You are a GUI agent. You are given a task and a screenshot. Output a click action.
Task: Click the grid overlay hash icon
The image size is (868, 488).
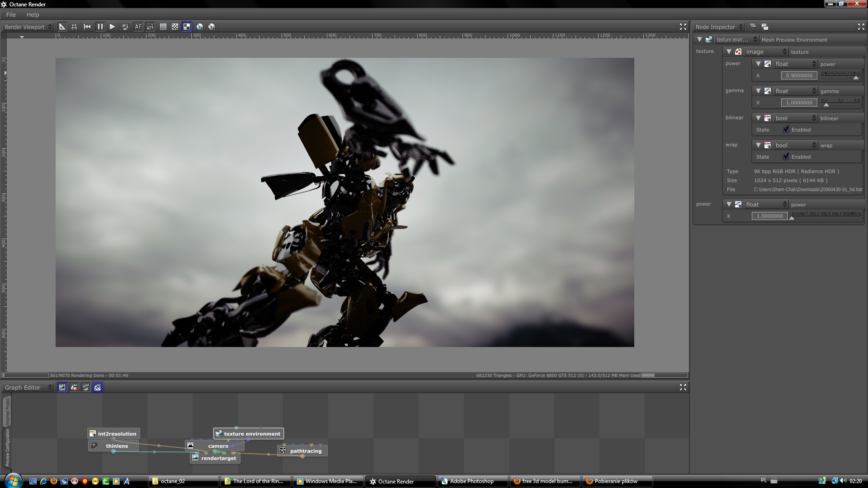pos(74,27)
